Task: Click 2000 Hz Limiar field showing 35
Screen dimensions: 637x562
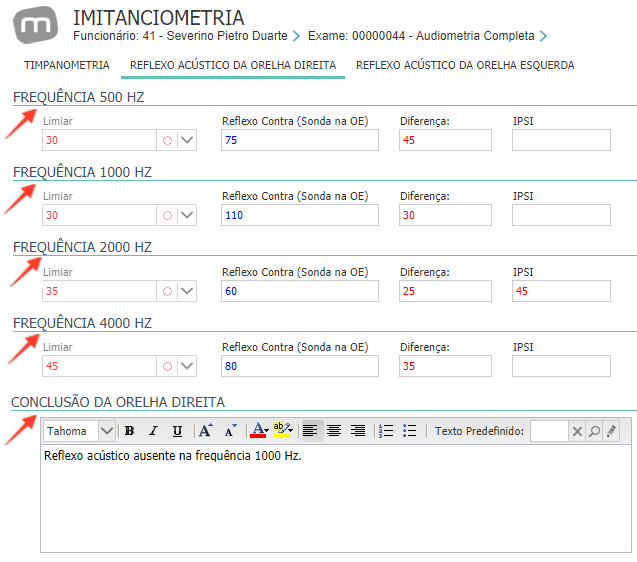Action: tap(99, 291)
